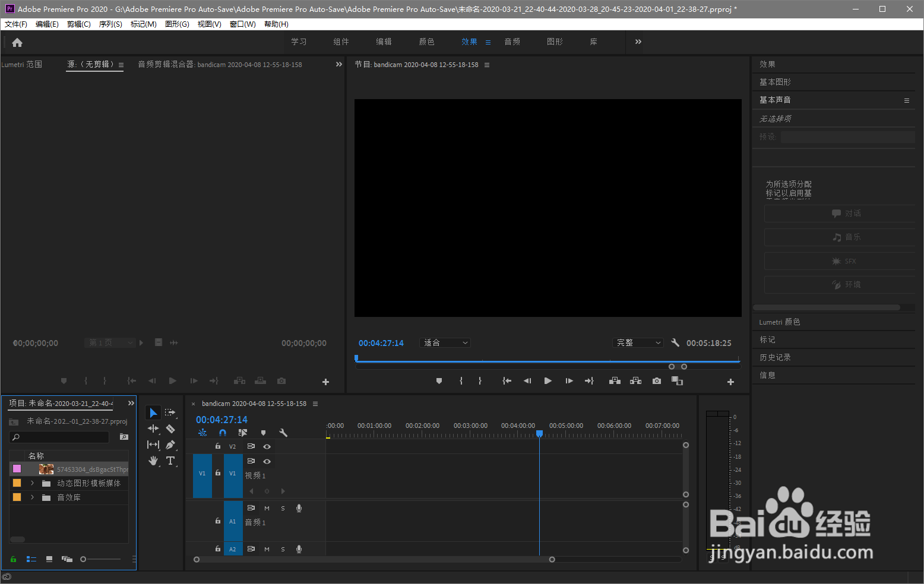Go to the Home screen icon
Image resolution: width=924 pixels, height=584 pixels.
click(x=17, y=42)
